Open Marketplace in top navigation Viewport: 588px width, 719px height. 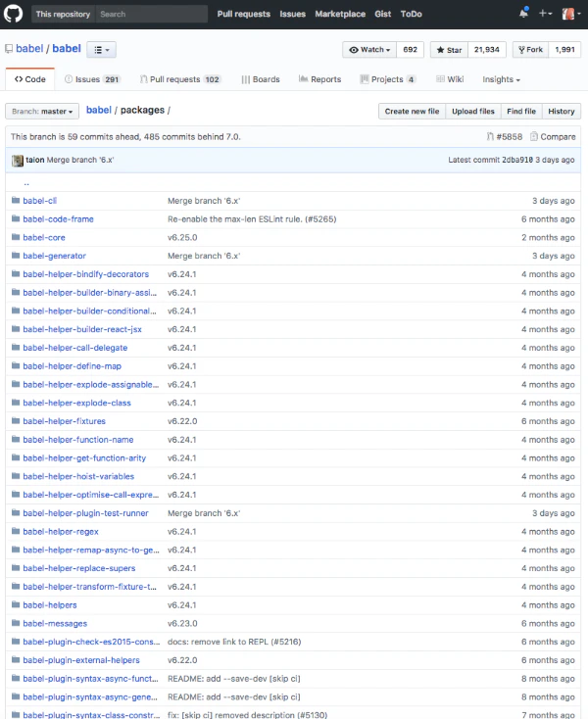click(x=340, y=14)
